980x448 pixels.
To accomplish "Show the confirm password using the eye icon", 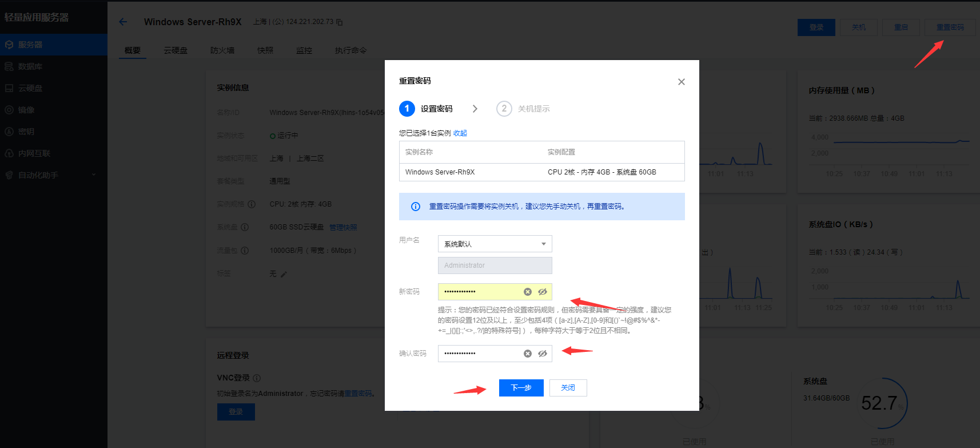I will coord(543,354).
